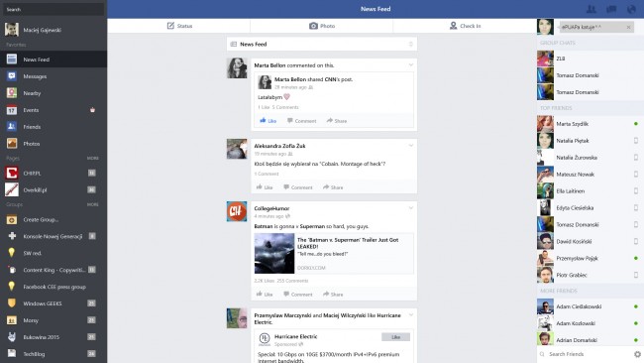Open the 5 Comments link on Marta's post
This screenshot has width=644, height=363.
pos(285,107)
